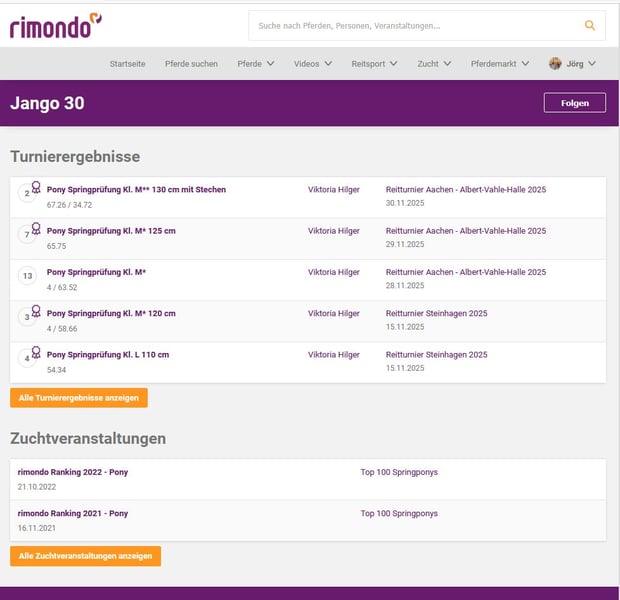Show all Zuchtveranstaltungen
Screen dimensions: 620x600
(85, 556)
